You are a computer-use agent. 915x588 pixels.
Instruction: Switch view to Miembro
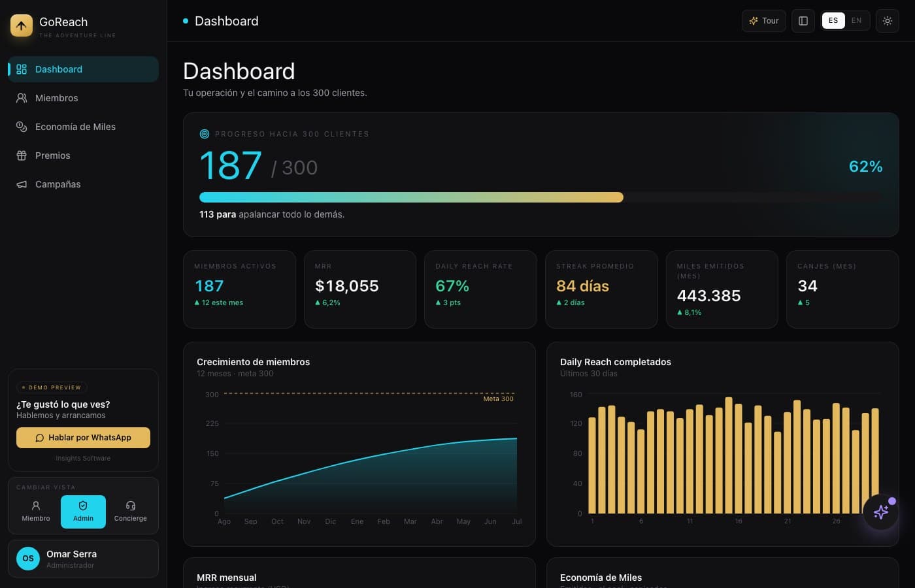[x=36, y=512]
